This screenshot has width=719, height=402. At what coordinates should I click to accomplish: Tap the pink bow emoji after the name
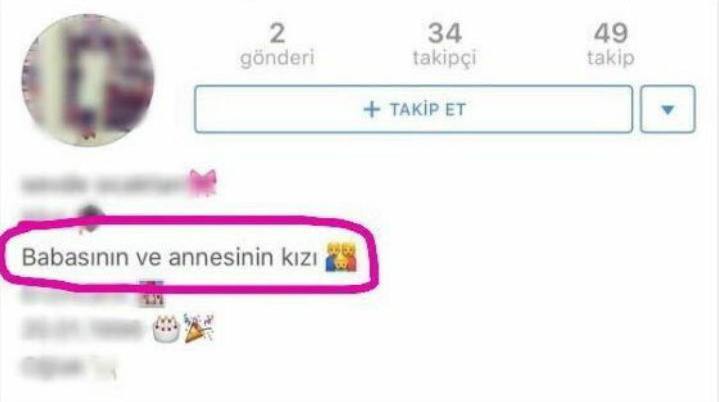(202, 182)
